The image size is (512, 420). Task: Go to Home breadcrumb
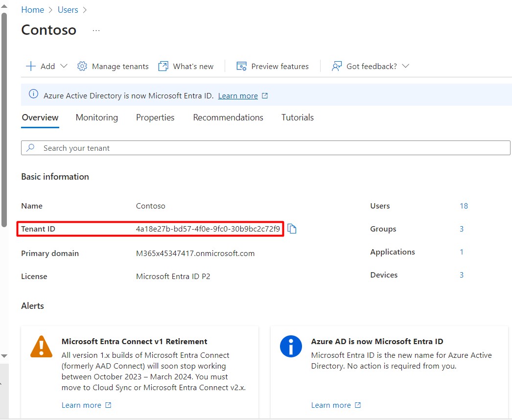click(x=33, y=10)
